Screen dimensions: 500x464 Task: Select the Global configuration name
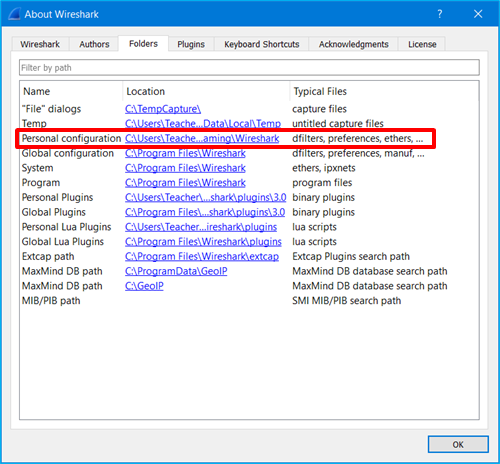pyautogui.click(x=68, y=153)
